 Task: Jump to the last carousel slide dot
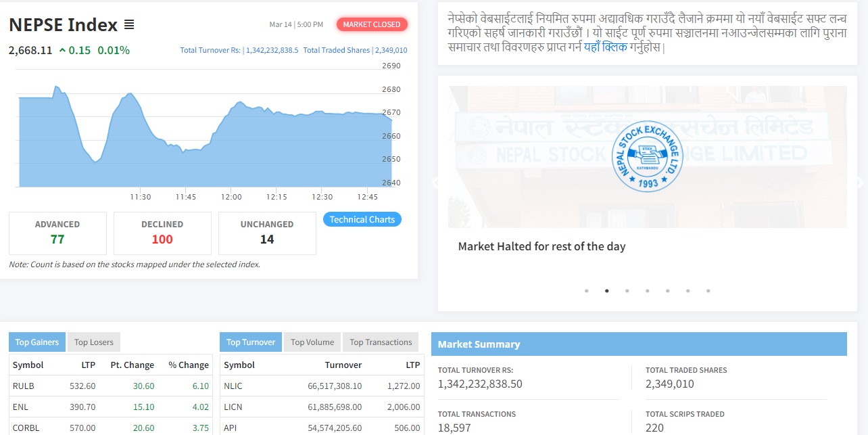(708, 291)
